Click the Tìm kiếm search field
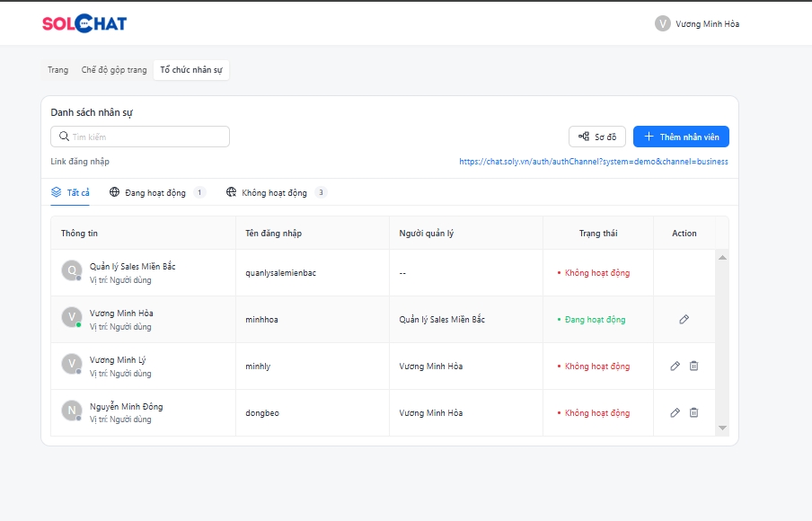812x521 pixels. pyautogui.click(x=140, y=137)
